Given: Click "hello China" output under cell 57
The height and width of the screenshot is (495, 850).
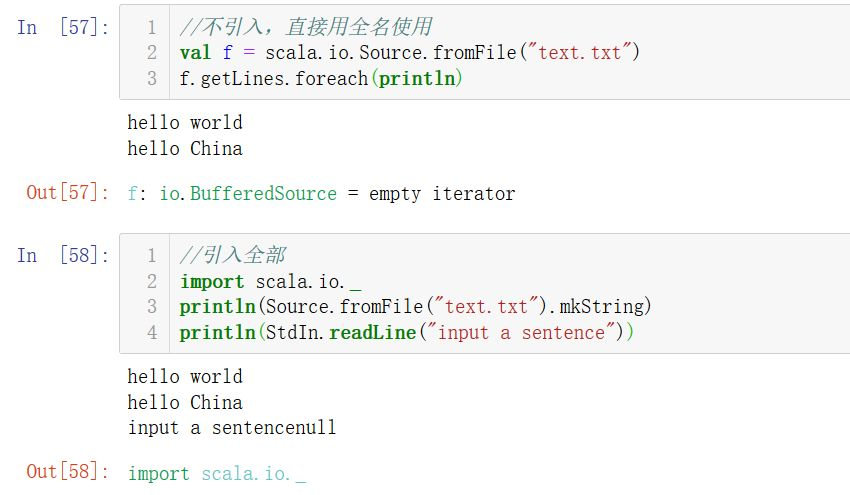Looking at the screenshot, I should tap(185, 149).
